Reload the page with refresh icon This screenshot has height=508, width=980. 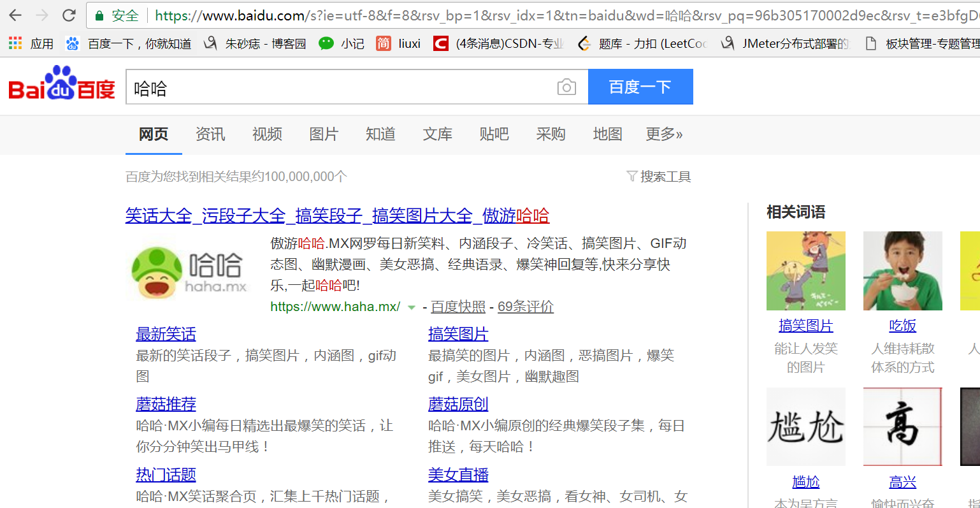point(69,15)
